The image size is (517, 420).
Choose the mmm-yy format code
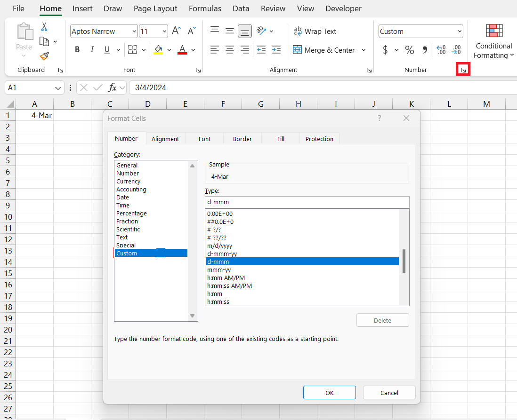click(219, 270)
